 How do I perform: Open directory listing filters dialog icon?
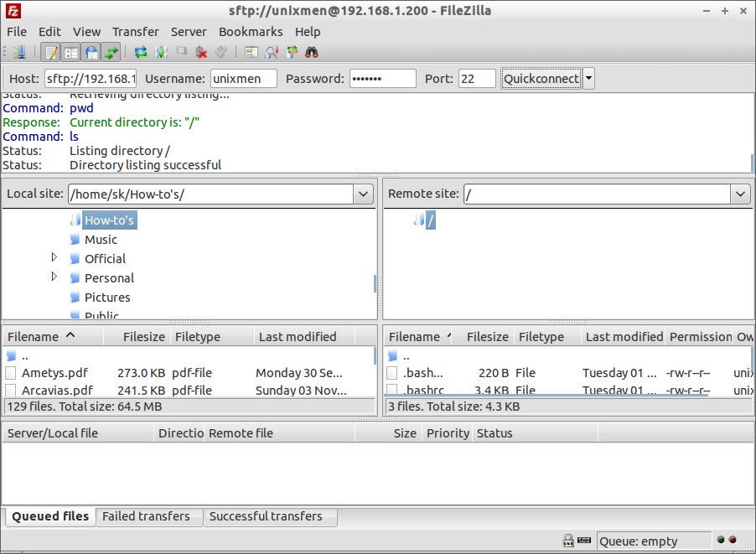tap(251, 52)
